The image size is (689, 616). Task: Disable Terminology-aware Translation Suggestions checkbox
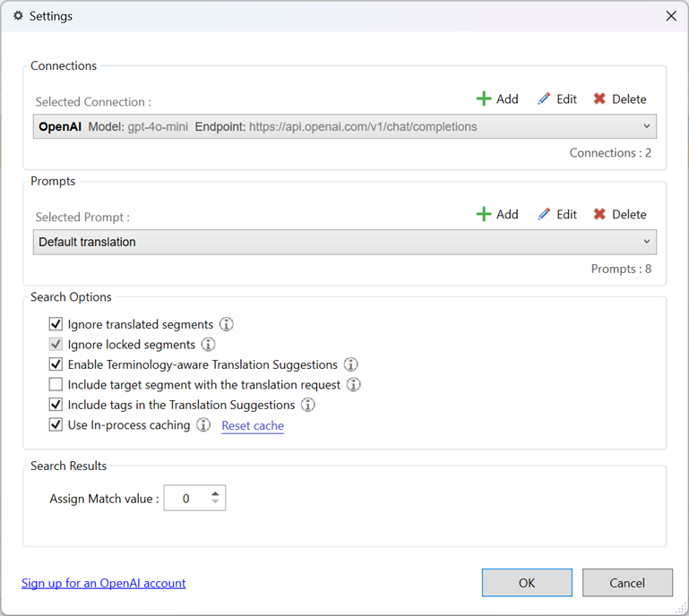click(56, 364)
